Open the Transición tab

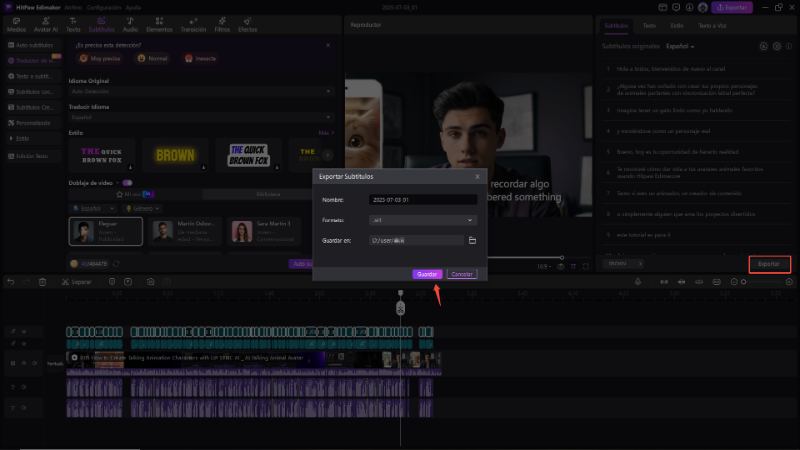pos(193,24)
